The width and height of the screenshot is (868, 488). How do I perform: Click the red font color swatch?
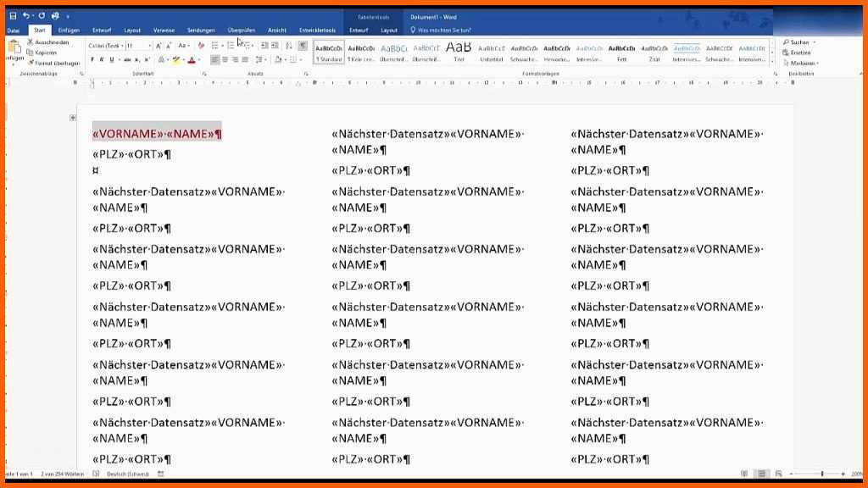(x=192, y=60)
